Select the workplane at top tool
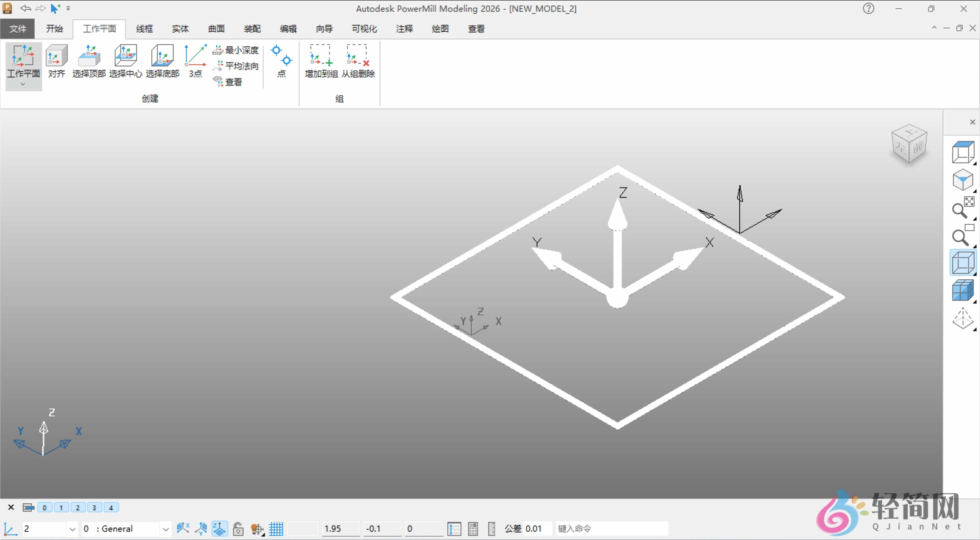Screen dimensions: 980x540 (x=89, y=61)
